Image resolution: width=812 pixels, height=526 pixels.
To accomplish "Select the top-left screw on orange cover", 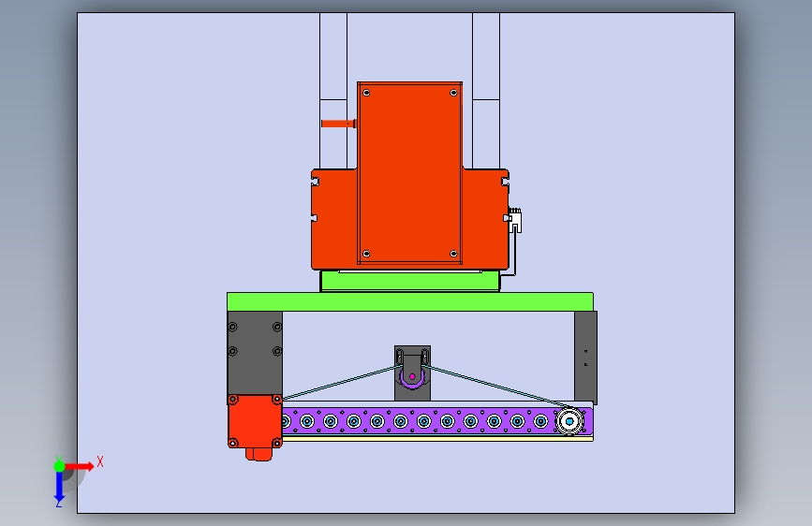I will tap(366, 93).
